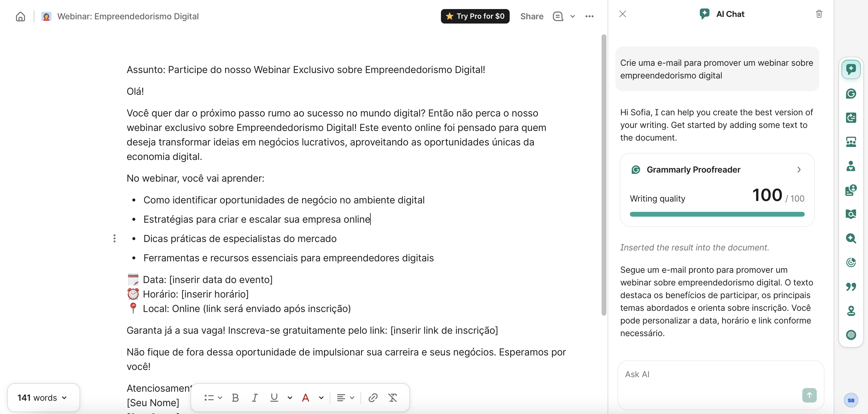This screenshot has width=868, height=414.
Task: Open the citation quotes sidebar icon
Action: tap(851, 286)
